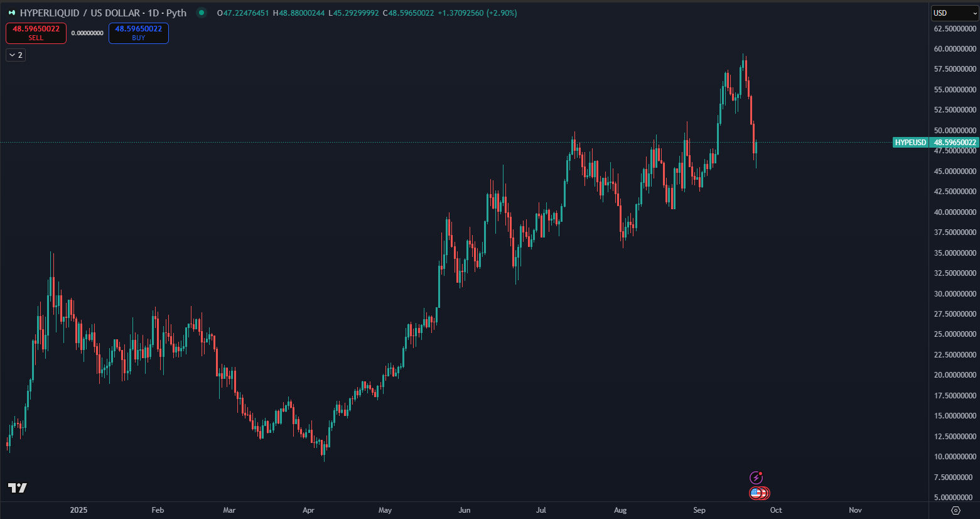980x519 pixels.
Task: Click the HYPEUSD price line label
Action: coord(910,143)
